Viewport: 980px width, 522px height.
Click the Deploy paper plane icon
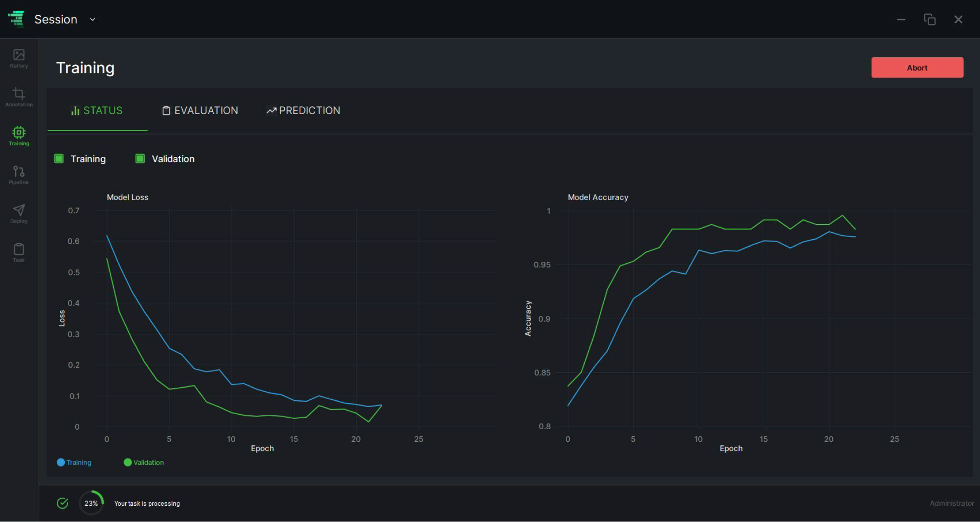[x=18, y=214]
